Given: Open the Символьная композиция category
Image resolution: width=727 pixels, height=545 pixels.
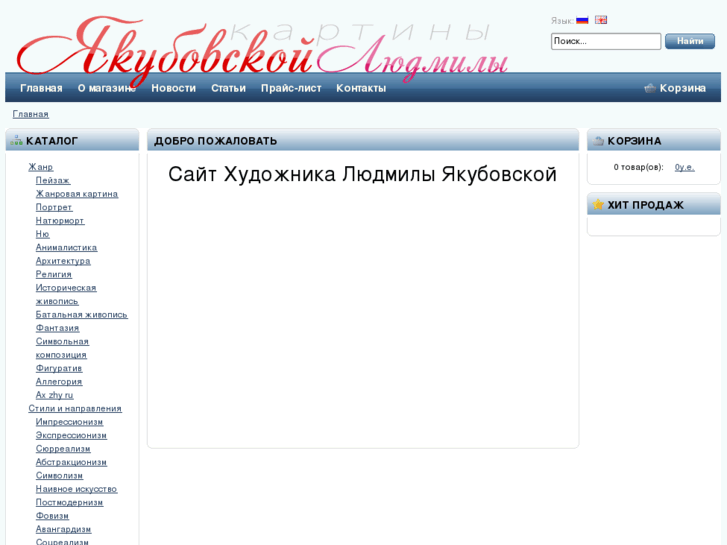Looking at the screenshot, I should [x=62, y=348].
